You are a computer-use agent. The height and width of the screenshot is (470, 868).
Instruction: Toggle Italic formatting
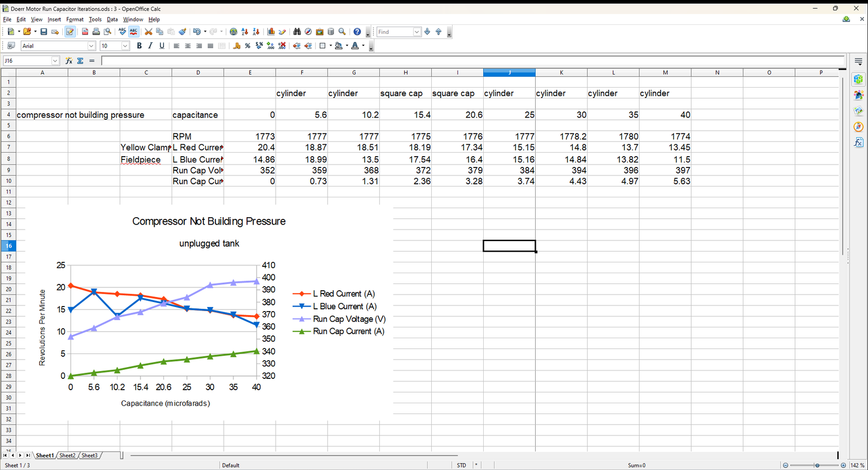click(x=150, y=46)
